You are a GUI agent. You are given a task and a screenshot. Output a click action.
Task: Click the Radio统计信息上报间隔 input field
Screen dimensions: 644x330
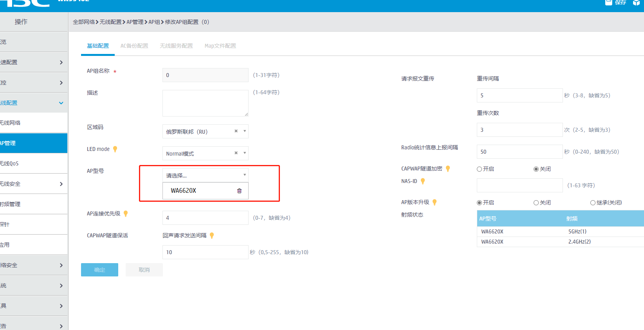coord(520,152)
